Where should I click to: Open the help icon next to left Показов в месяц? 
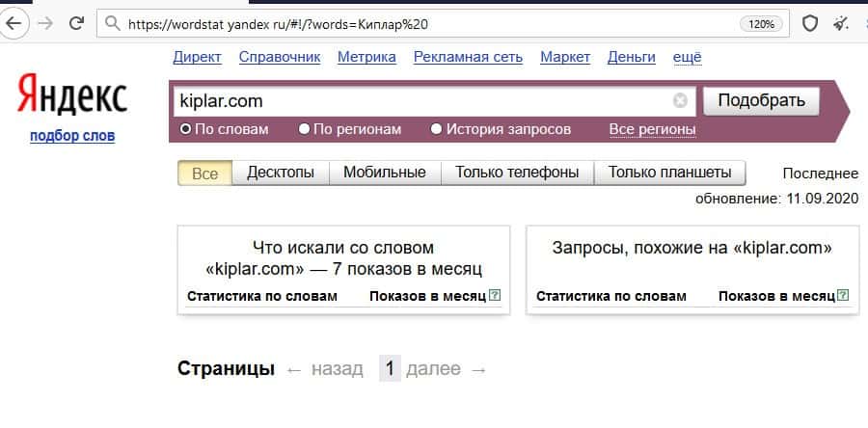tap(495, 295)
